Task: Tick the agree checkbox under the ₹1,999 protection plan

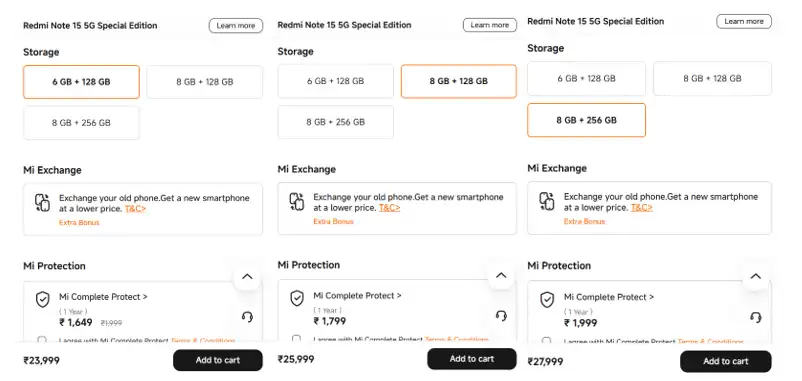Action: 546,340
